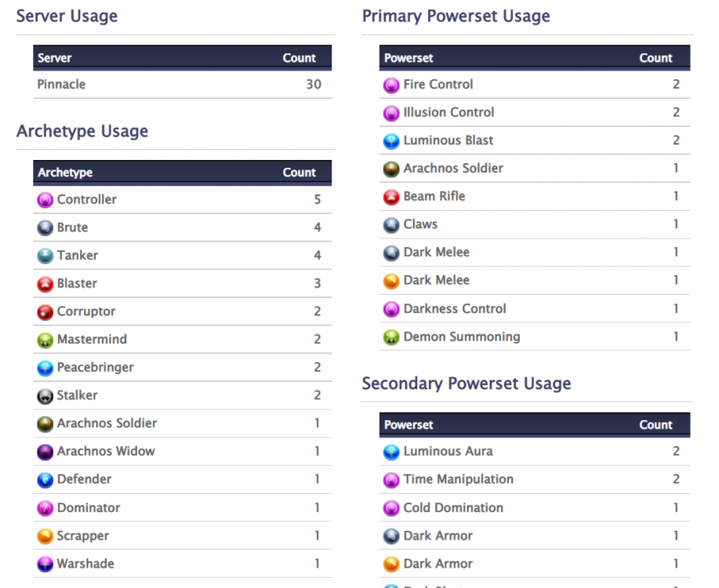
Task: Click the Server column header
Action: click(x=55, y=58)
